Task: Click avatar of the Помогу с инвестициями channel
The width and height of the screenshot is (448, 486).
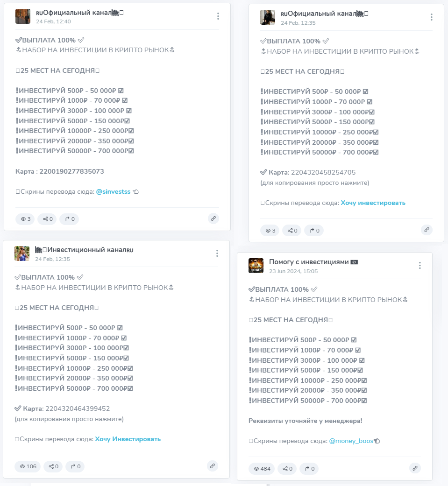Action: [x=256, y=266]
